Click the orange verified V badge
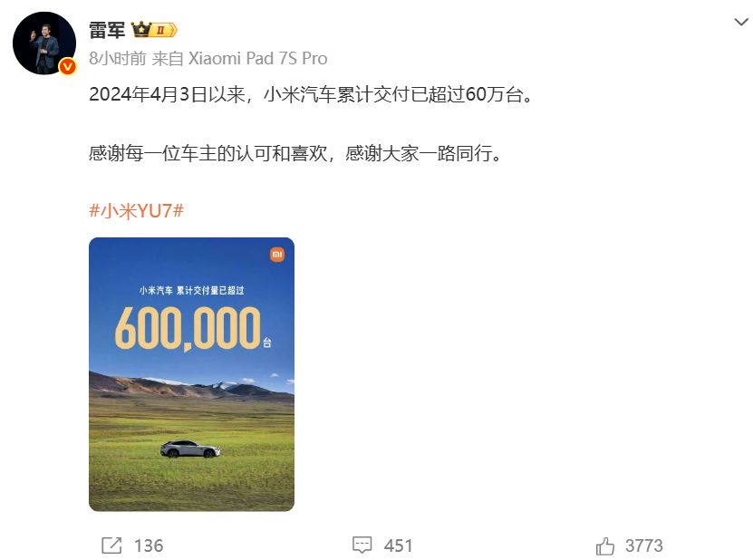Image resolution: width=753 pixels, height=560 pixels. coord(67,66)
